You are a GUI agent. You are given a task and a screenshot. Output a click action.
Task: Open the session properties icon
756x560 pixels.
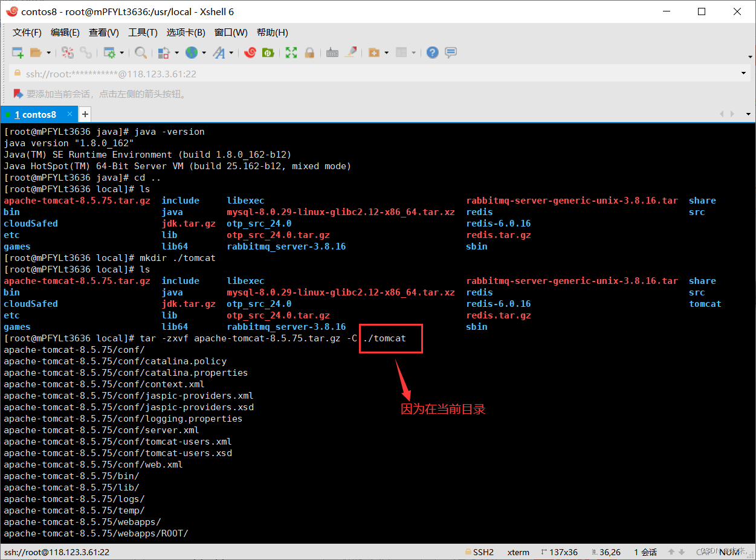point(111,53)
